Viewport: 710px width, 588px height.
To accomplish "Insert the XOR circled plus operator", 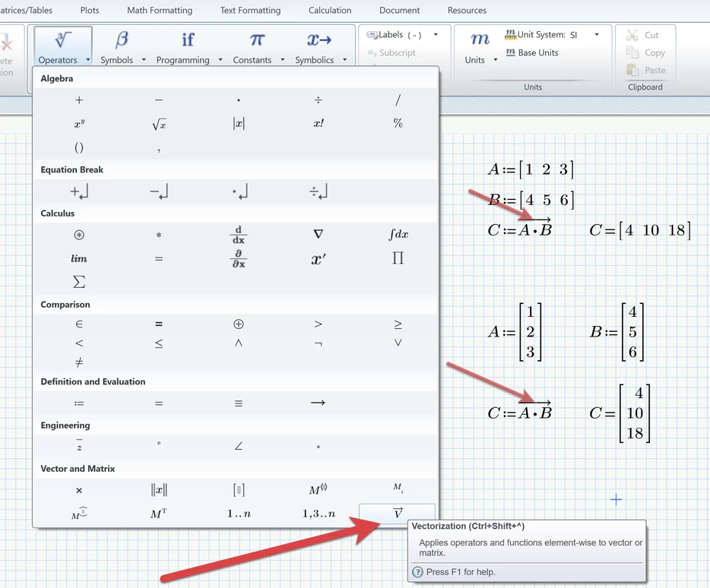I will (239, 324).
